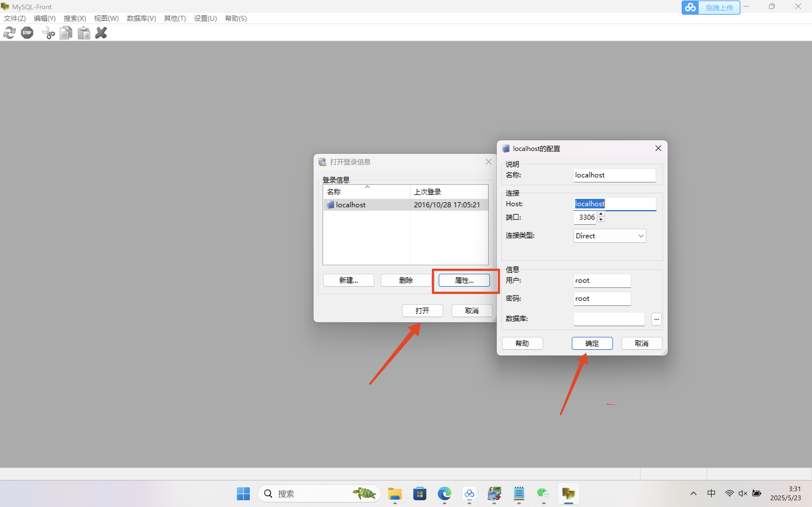
Task: Expand the connection type Direct dropdown
Action: pos(641,236)
